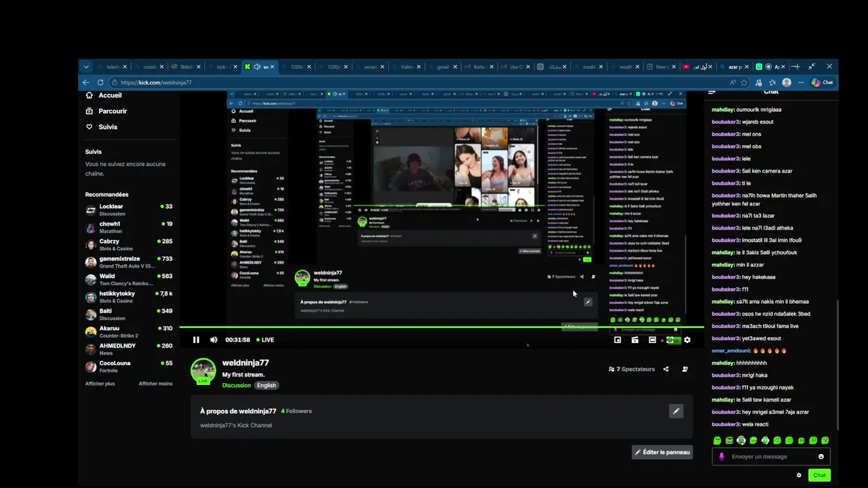Viewport: 868px width, 488px height.
Task: Mute tab via speaker icon on active tab
Action: (257, 67)
